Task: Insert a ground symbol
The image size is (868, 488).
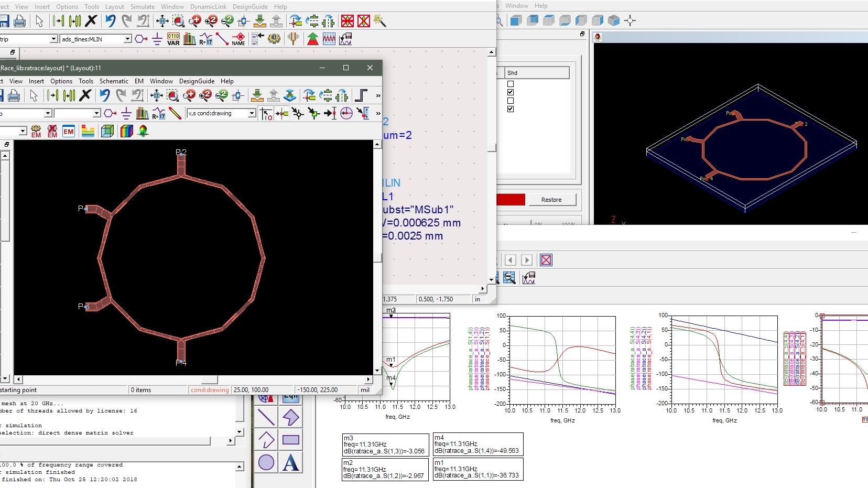Action: 157,39
